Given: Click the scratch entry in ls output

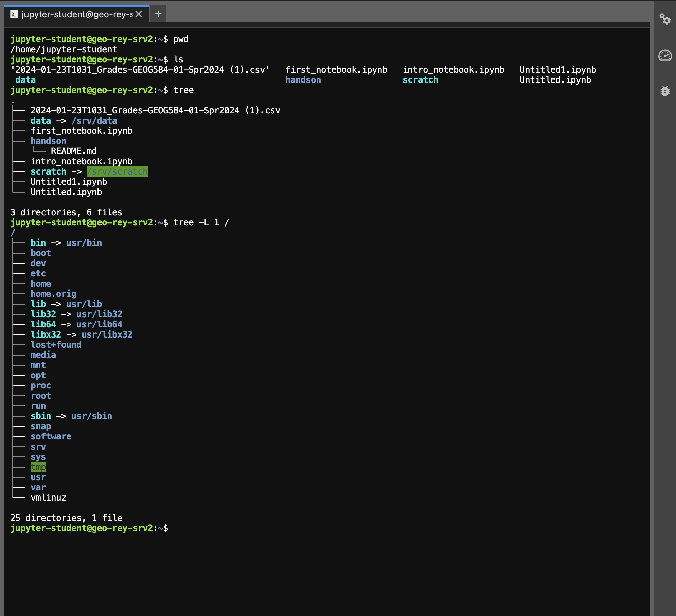Looking at the screenshot, I should click(x=420, y=80).
